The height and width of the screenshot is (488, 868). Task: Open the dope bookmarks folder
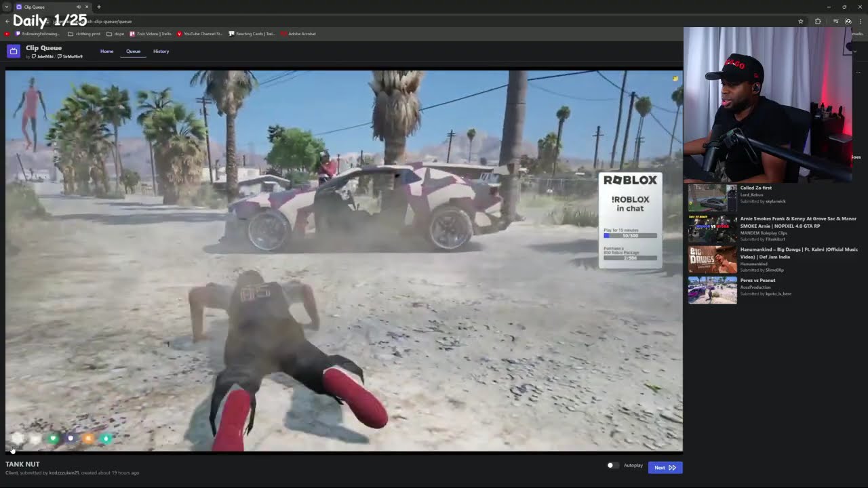point(116,33)
